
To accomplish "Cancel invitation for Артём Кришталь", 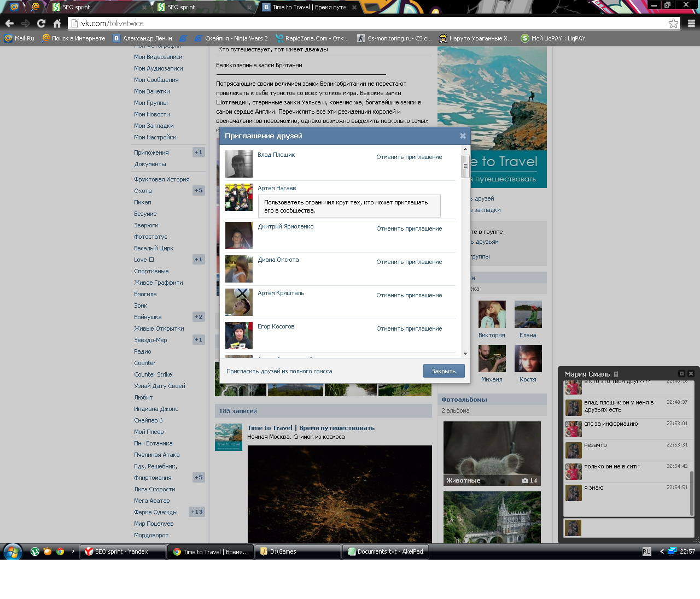I will [409, 295].
